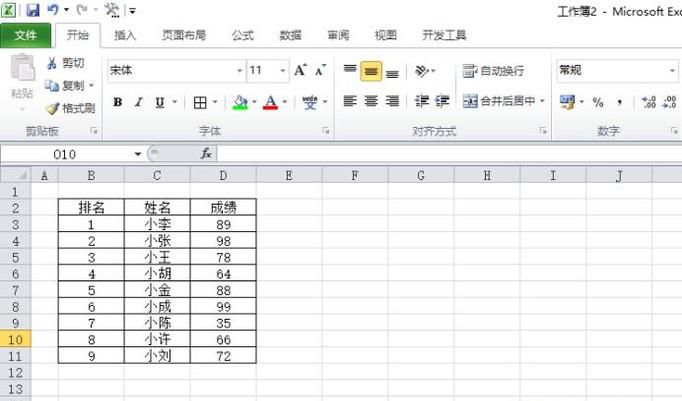This screenshot has width=682, height=401.
Task: Switch to the 视图 view tab
Action: [385, 35]
